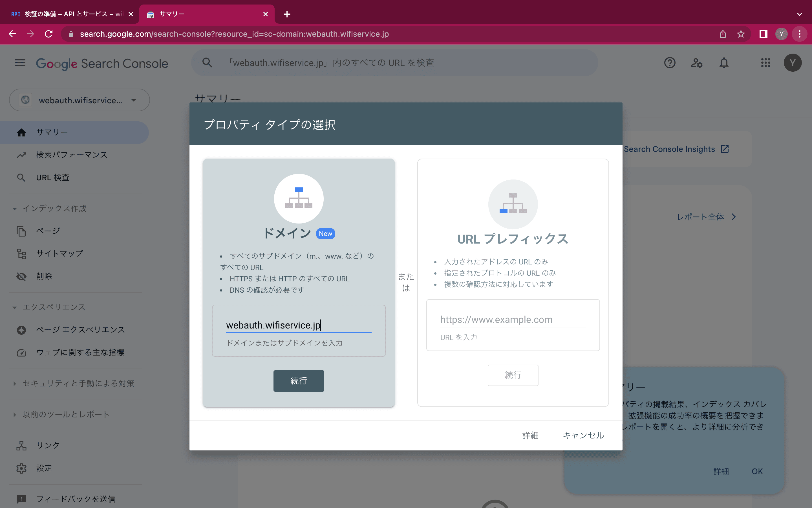Open the レポート全体 link

pyautogui.click(x=706, y=217)
